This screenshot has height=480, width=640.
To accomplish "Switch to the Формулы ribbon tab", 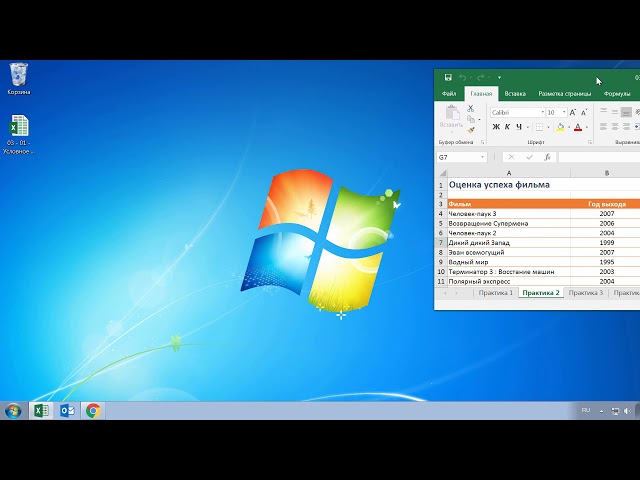I will coord(617,93).
